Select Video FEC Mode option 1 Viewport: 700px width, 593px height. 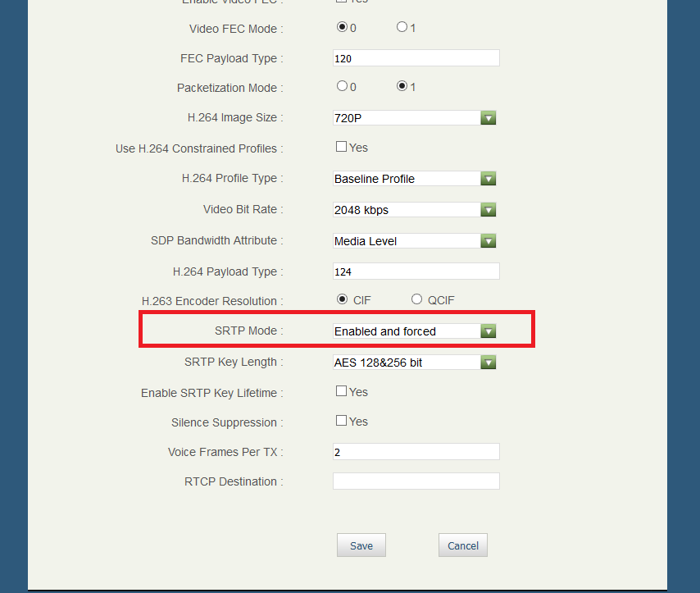(402, 27)
